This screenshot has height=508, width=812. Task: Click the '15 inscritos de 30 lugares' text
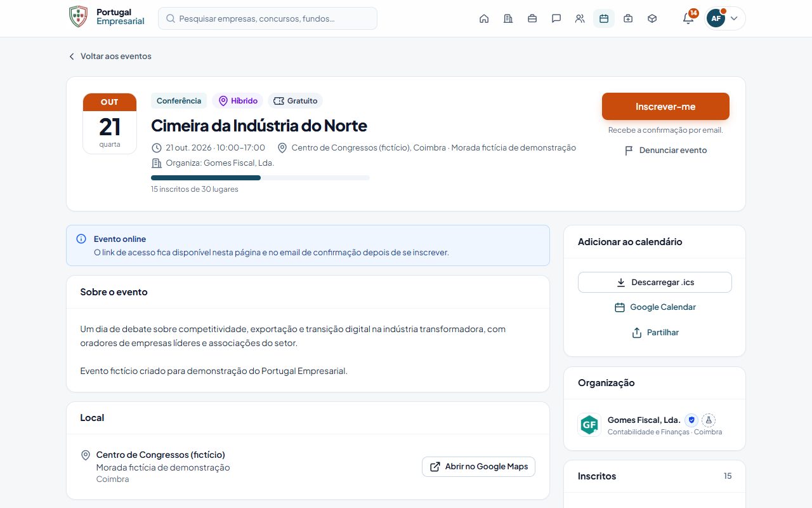pyautogui.click(x=195, y=189)
